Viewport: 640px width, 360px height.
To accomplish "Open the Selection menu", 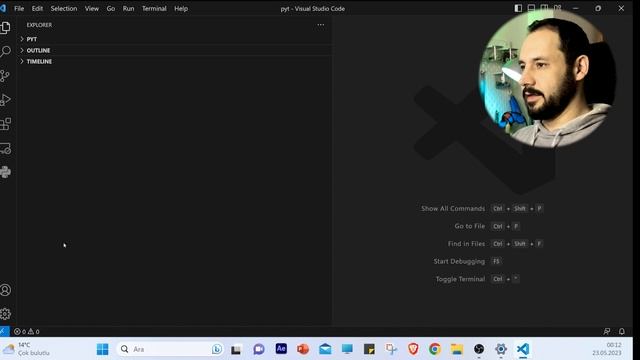I will tap(64, 9).
